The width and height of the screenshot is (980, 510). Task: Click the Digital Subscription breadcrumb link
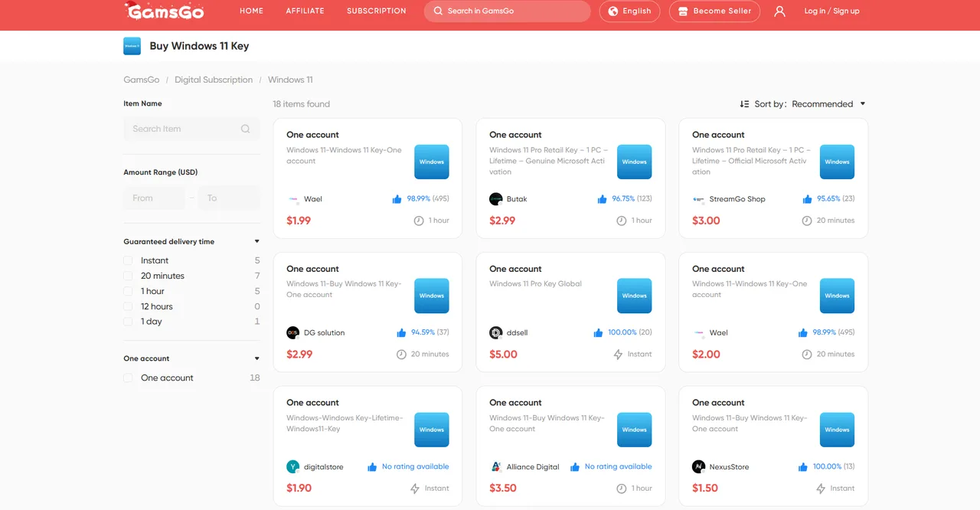click(214, 80)
